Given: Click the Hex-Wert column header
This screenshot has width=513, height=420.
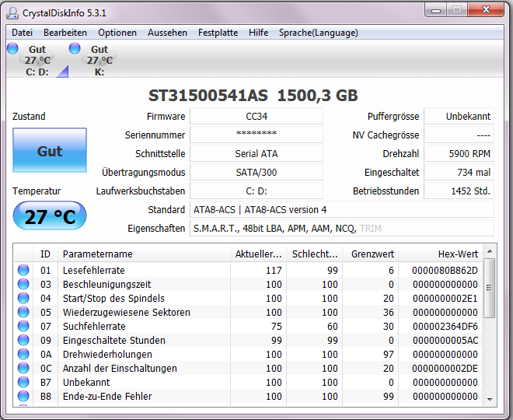Looking at the screenshot, I should (441, 254).
